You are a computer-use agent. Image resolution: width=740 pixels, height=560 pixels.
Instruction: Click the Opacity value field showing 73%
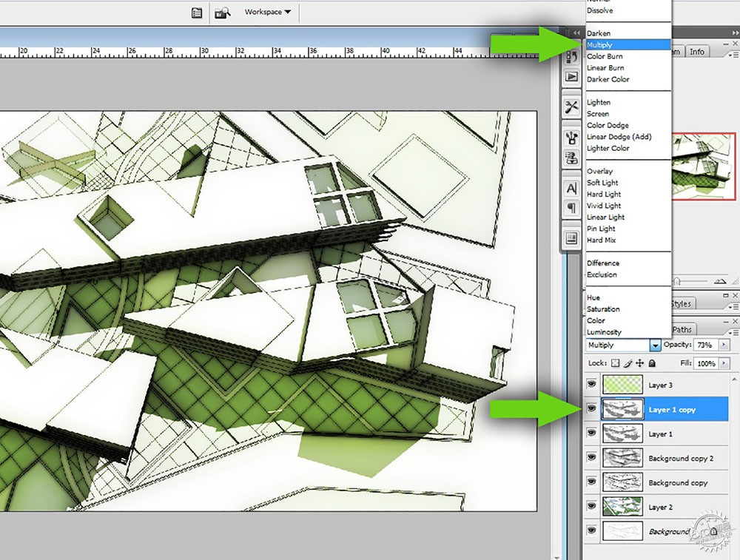point(705,345)
